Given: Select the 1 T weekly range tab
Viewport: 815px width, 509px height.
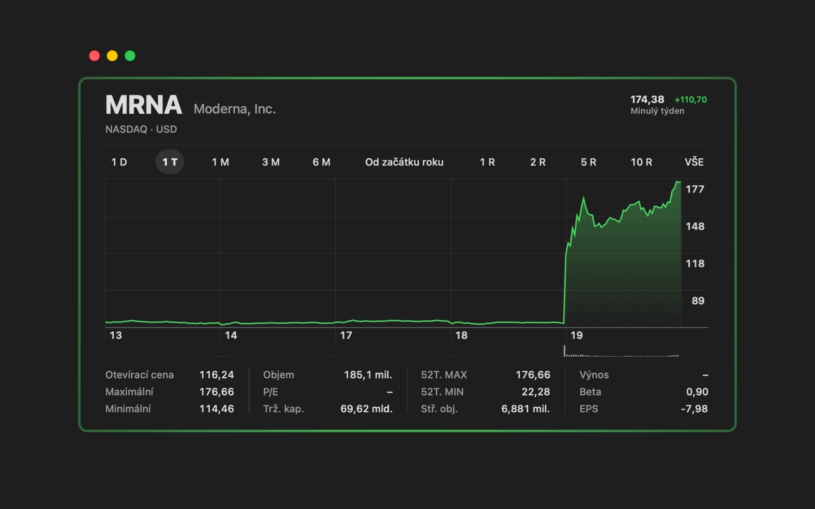Looking at the screenshot, I should (x=170, y=162).
